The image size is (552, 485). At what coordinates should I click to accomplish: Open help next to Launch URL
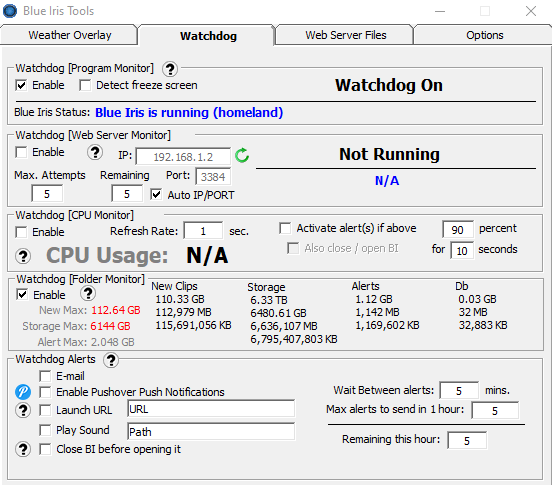(23, 410)
